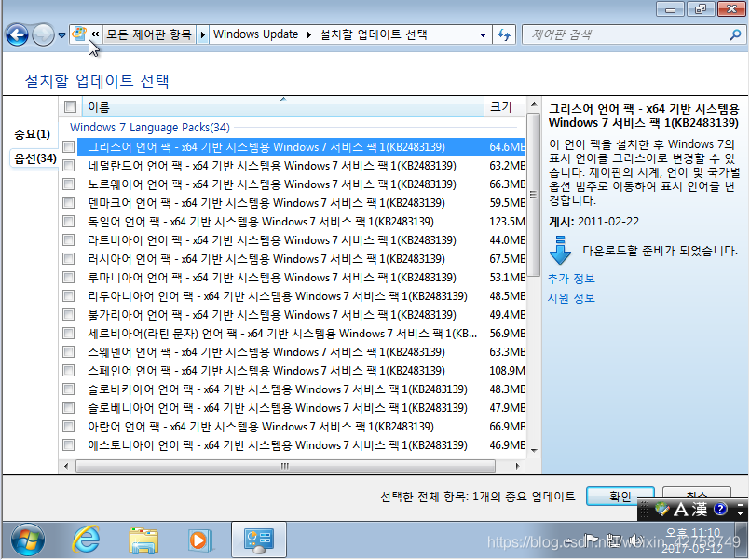Expand arrow after '모든 제어판 항목'
750x560 pixels.
[202, 34]
